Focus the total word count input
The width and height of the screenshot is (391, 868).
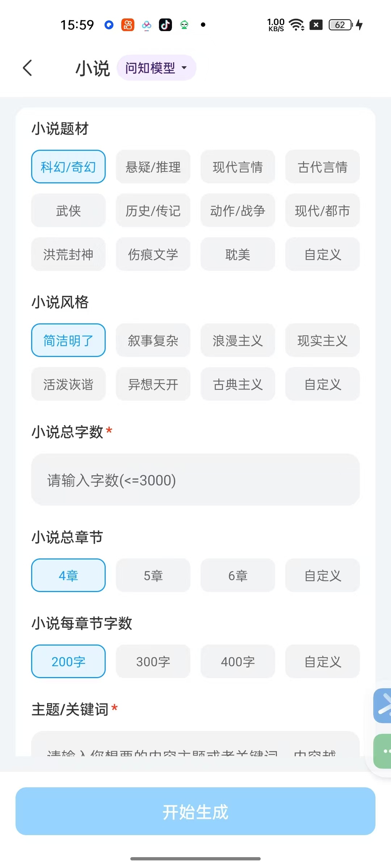[x=195, y=480]
